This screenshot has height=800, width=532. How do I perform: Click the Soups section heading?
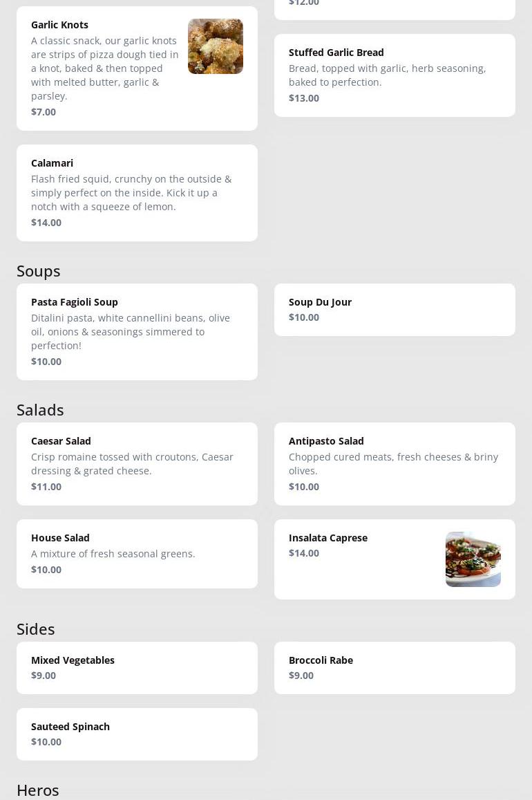pyautogui.click(x=39, y=271)
